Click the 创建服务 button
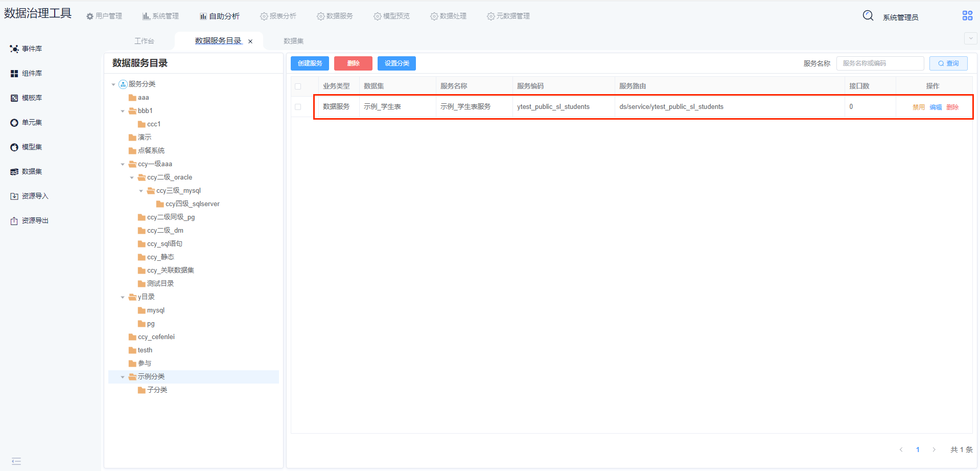980x471 pixels. (x=310, y=63)
